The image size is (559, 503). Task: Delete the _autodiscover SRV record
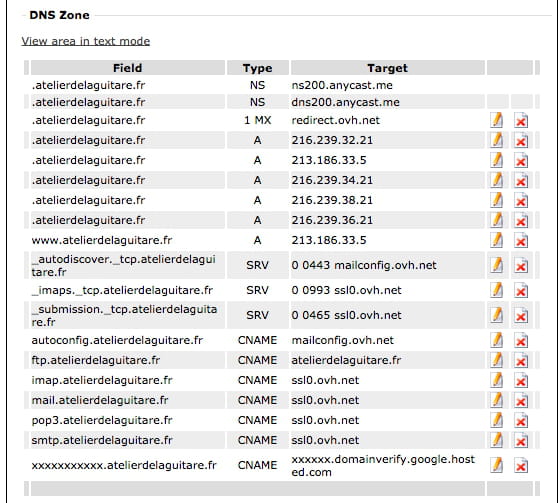click(521, 265)
